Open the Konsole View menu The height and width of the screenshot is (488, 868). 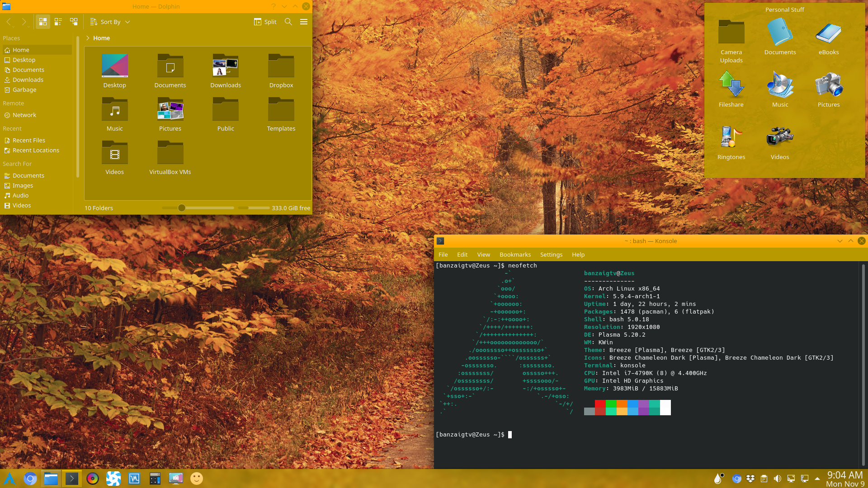pyautogui.click(x=483, y=254)
